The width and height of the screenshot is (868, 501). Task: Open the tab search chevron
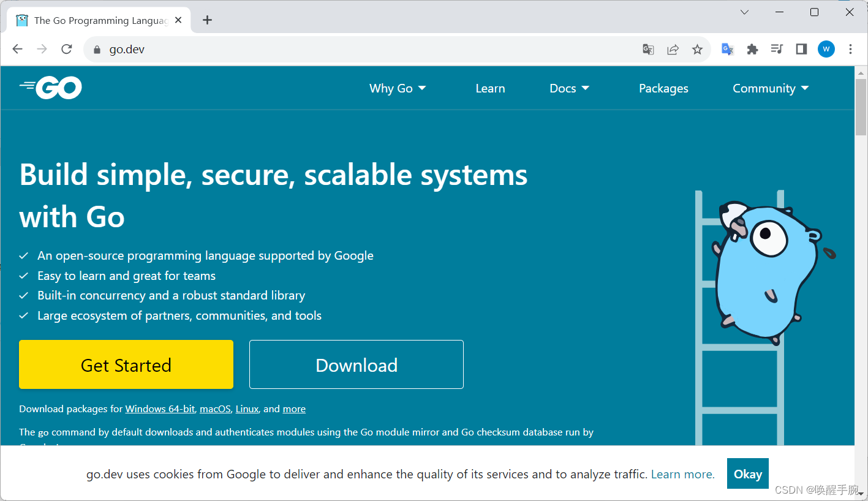click(744, 12)
